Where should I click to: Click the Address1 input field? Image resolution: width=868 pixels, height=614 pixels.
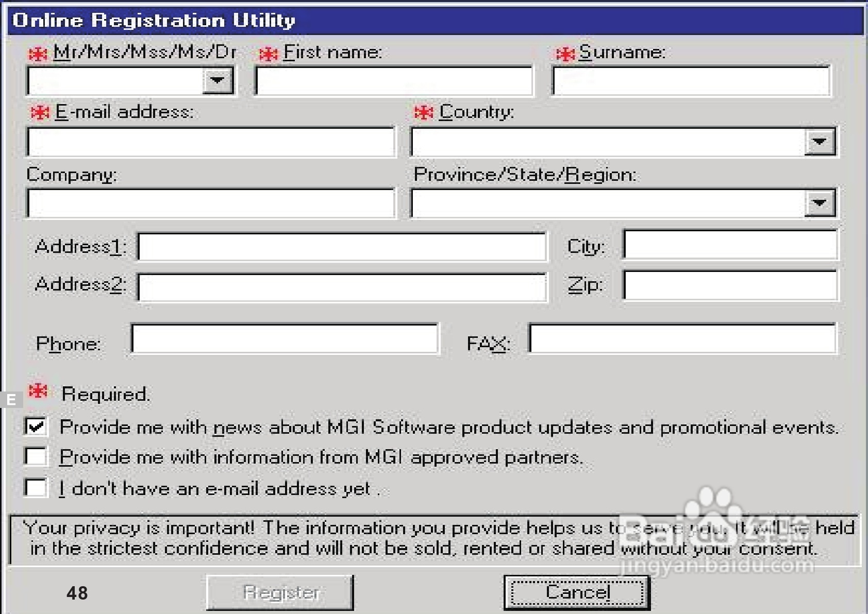[x=342, y=247]
